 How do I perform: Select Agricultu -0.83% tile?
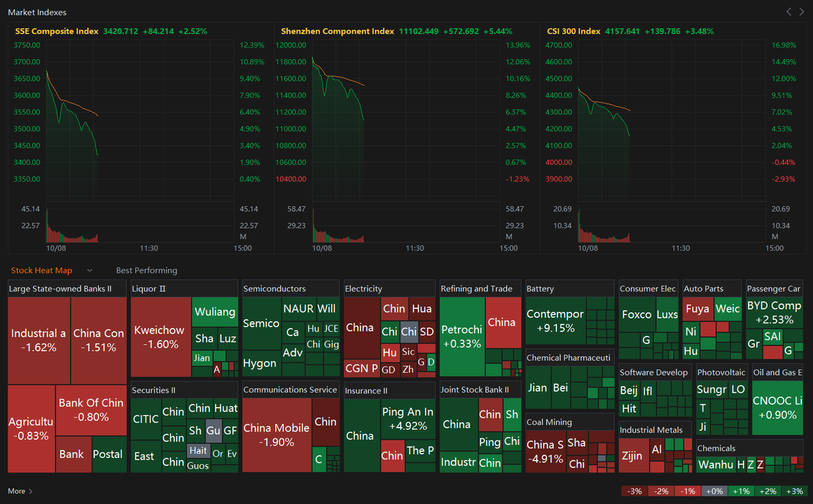pyautogui.click(x=31, y=429)
